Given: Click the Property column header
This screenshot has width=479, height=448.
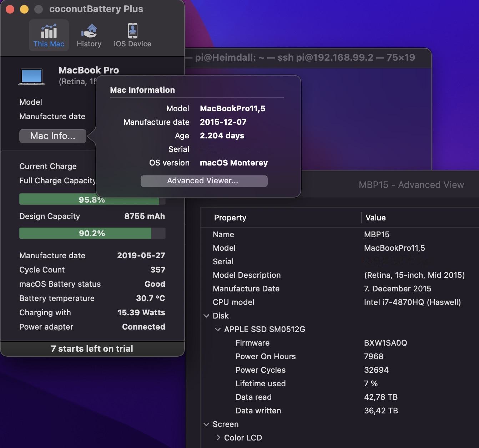Looking at the screenshot, I should click(x=281, y=218).
